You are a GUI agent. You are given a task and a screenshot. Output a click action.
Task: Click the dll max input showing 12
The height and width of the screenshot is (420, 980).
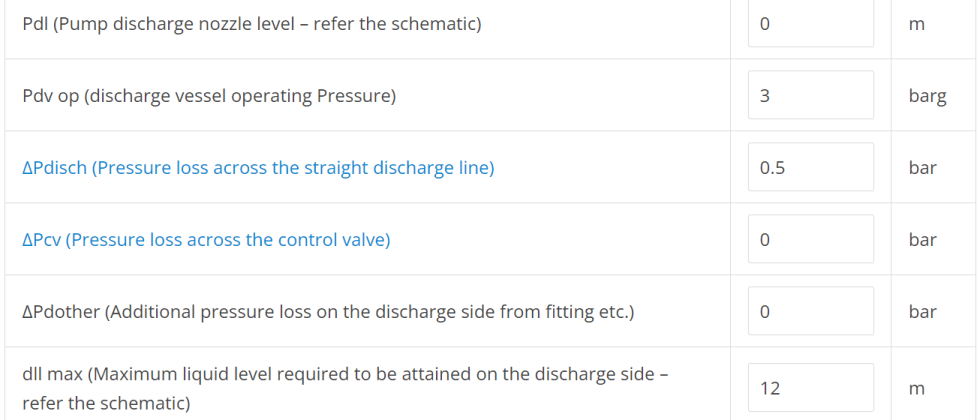[x=811, y=388]
